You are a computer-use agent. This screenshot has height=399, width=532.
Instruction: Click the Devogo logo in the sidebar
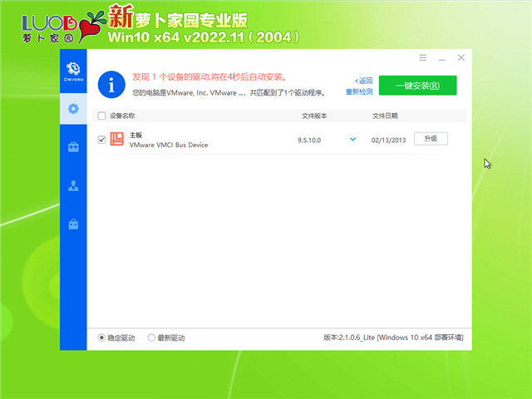(73, 69)
